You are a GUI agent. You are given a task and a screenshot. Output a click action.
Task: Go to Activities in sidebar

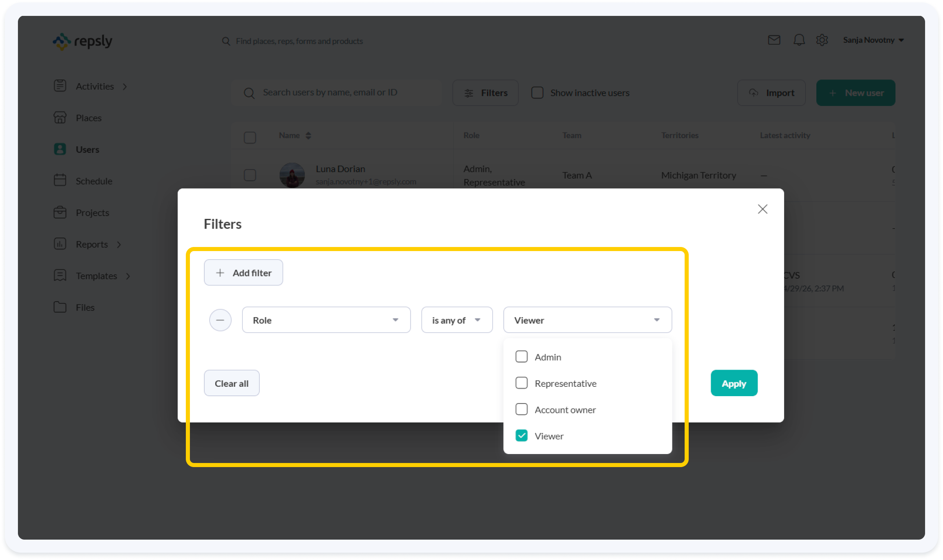pos(95,86)
